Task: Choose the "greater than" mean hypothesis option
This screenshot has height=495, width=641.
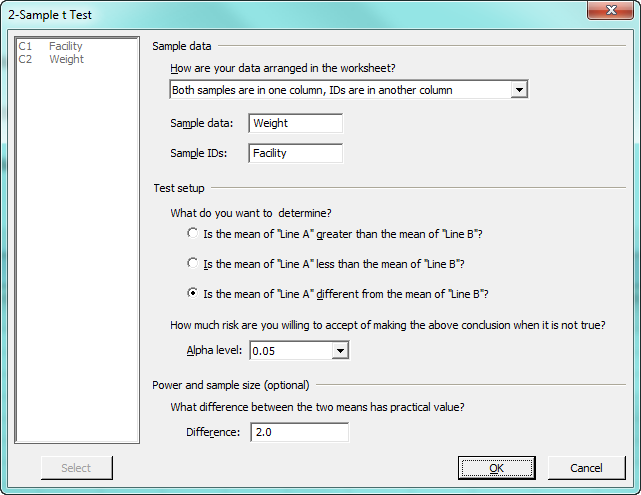Action: tap(193, 234)
